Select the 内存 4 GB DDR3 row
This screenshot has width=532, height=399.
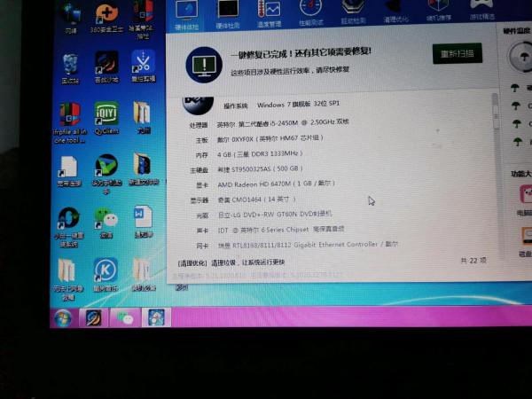click(x=249, y=154)
